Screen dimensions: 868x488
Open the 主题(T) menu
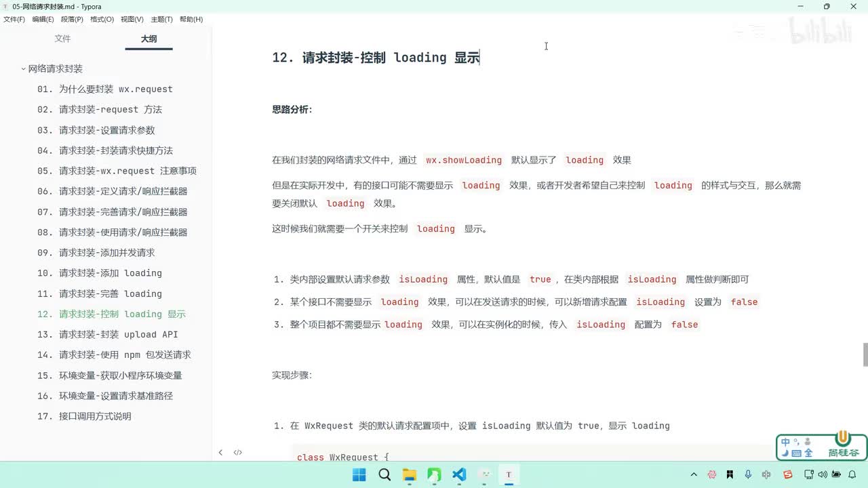coord(161,19)
